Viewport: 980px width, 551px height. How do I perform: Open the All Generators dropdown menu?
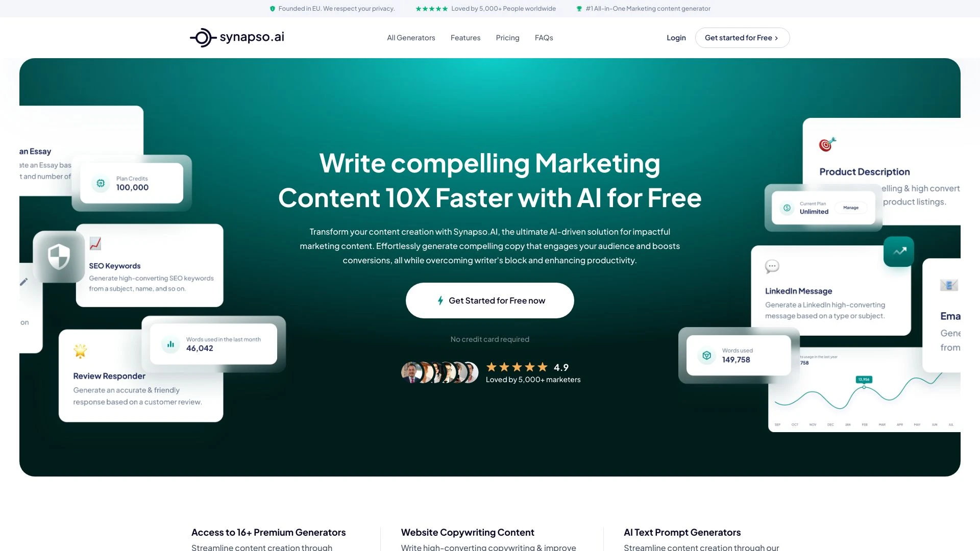(411, 38)
